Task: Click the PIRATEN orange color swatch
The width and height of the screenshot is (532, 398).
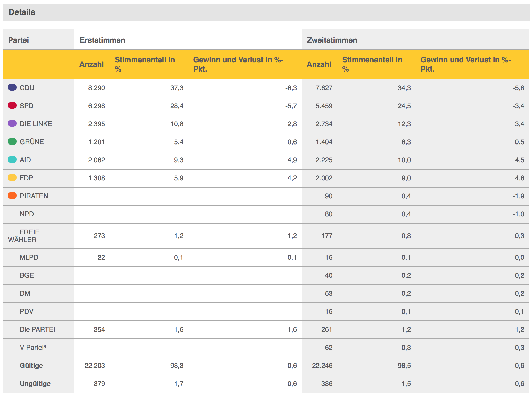Action: [x=12, y=196]
